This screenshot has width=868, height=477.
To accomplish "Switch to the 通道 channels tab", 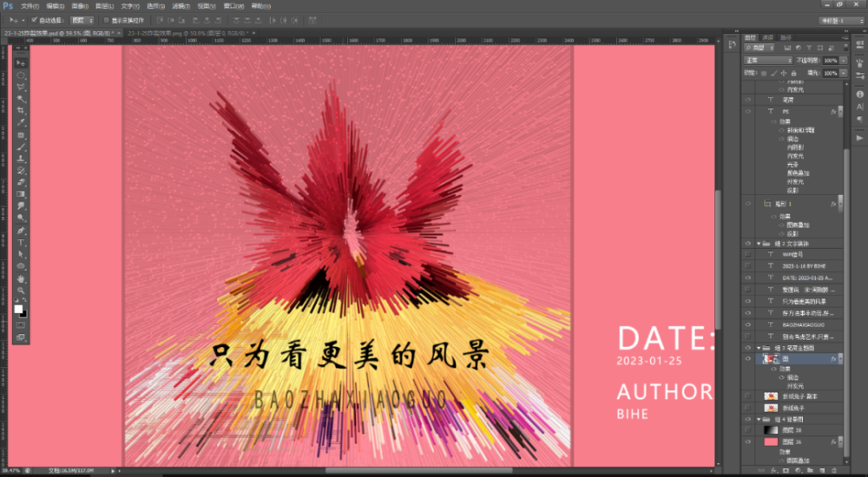I will [768, 37].
